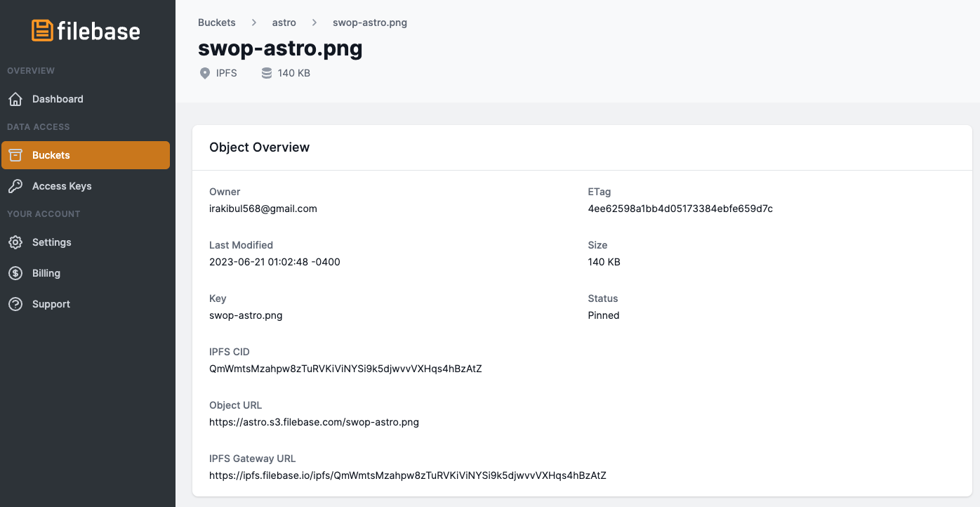Click the Status field label

603,298
